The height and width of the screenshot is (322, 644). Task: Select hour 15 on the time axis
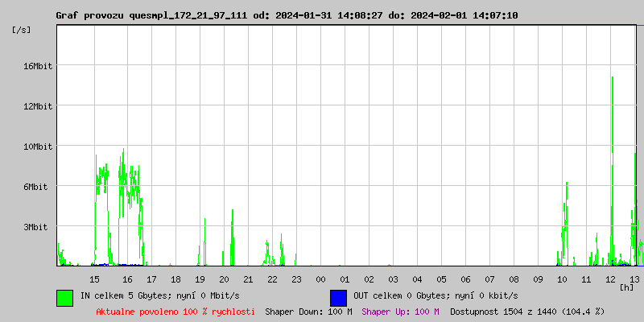94,279
